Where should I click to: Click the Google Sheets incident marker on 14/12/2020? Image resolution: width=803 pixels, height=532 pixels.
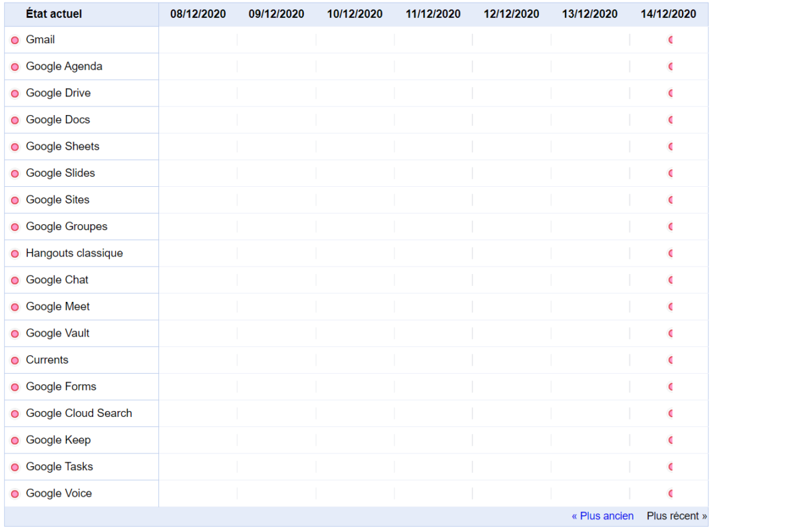(671, 146)
